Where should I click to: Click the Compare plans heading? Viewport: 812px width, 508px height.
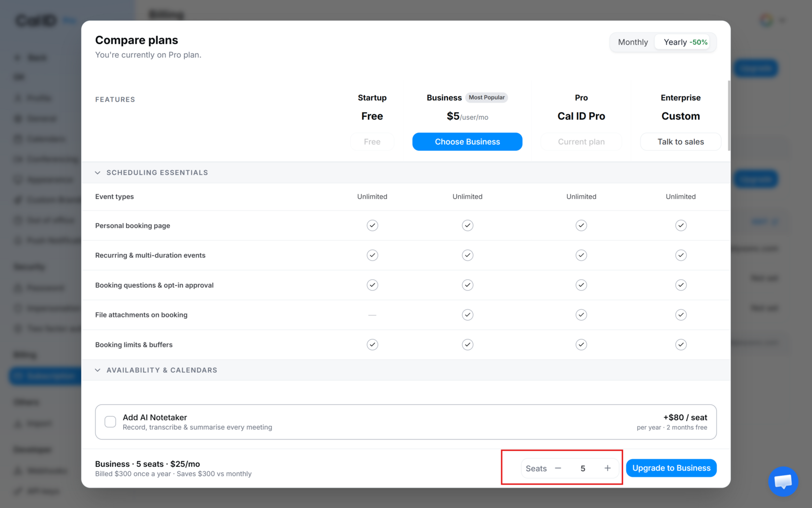coord(137,40)
